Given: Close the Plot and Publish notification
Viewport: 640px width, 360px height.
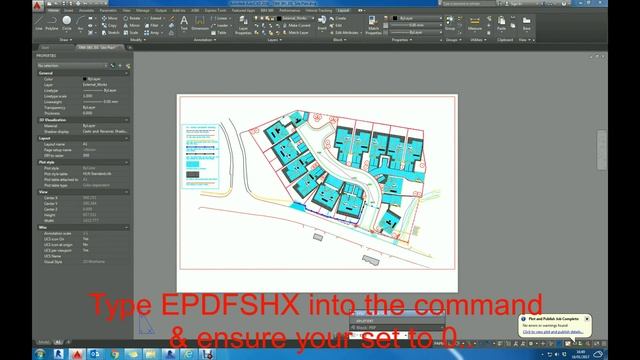Looking at the screenshot, I should [587, 319].
